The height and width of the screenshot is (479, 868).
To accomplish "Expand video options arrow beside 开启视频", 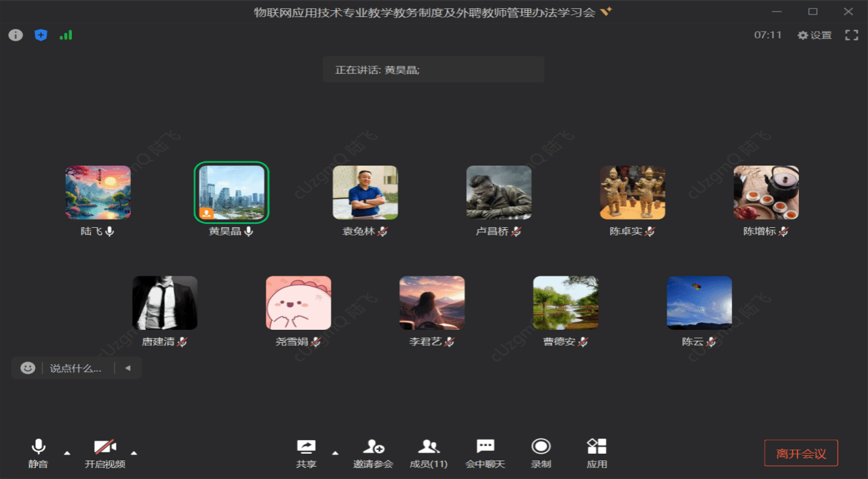I will (x=133, y=452).
